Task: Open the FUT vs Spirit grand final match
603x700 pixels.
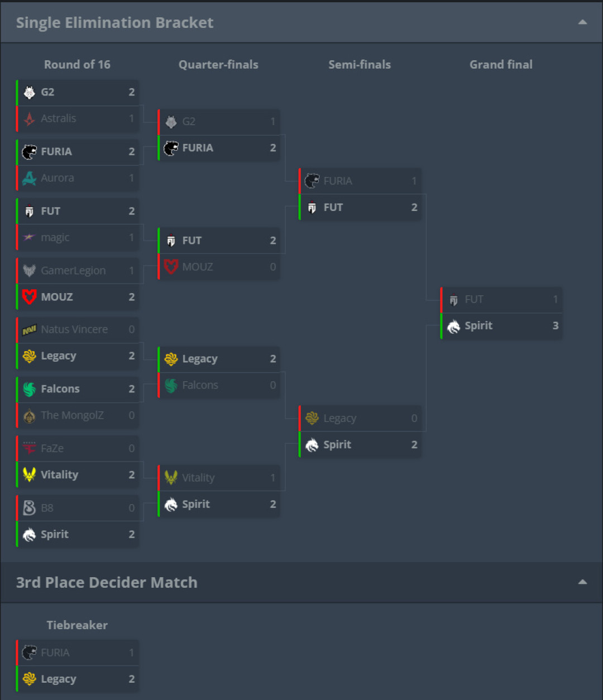Action: click(501, 313)
